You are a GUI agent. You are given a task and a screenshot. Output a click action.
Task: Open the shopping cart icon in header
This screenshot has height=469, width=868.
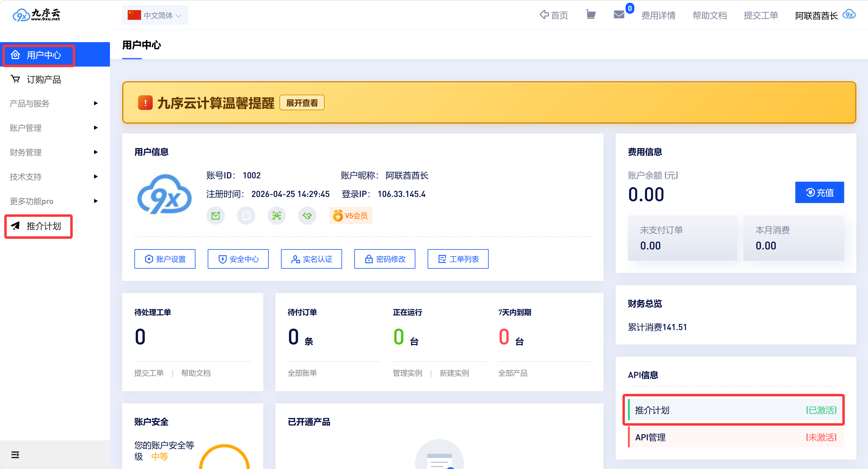tap(591, 14)
